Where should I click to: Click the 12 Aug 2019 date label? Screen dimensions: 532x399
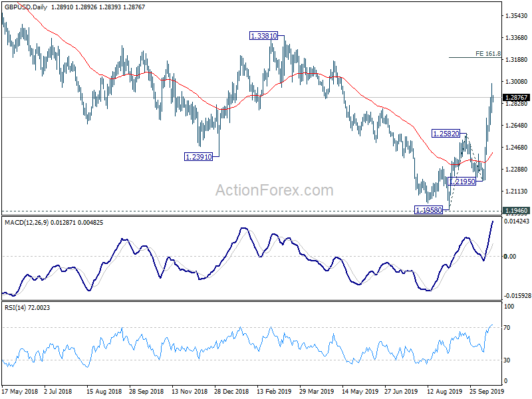[x=444, y=391]
